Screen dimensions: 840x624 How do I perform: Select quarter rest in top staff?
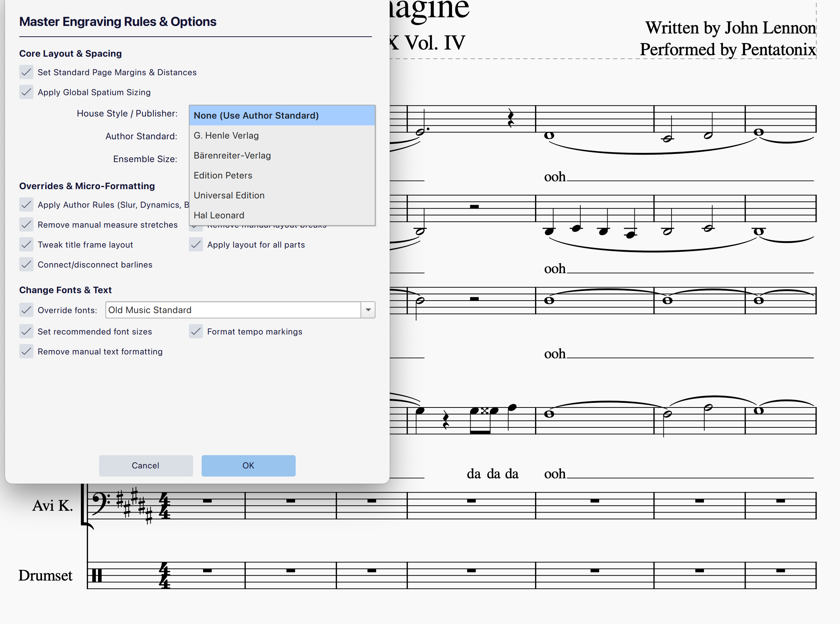click(x=510, y=118)
